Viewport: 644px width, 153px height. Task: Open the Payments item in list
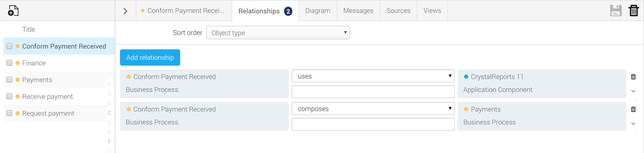click(x=37, y=80)
